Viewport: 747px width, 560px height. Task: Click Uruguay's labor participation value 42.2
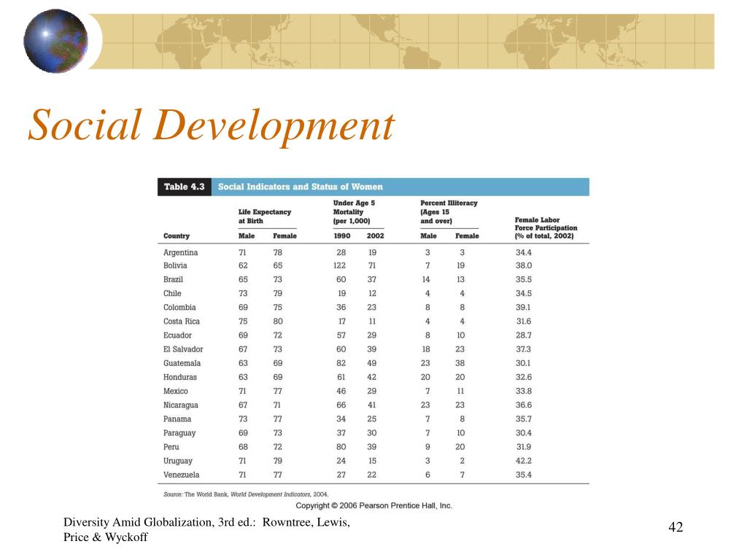click(x=524, y=461)
